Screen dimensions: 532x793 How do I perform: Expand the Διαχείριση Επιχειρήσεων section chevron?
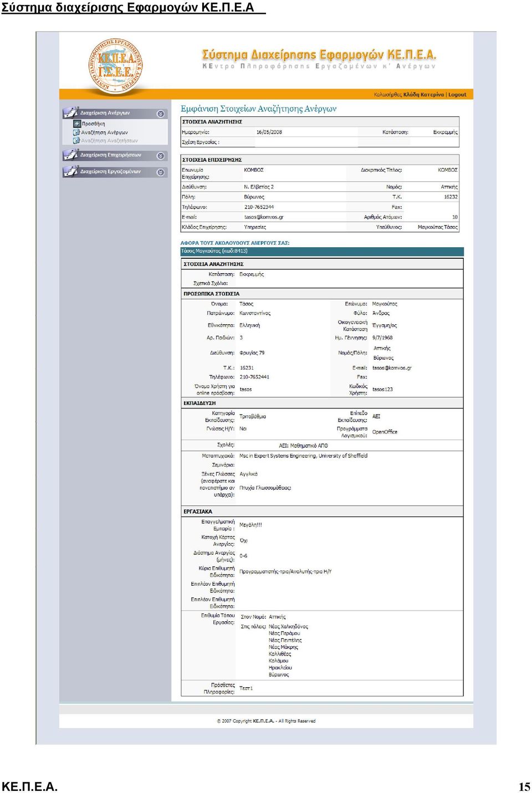click(161, 156)
